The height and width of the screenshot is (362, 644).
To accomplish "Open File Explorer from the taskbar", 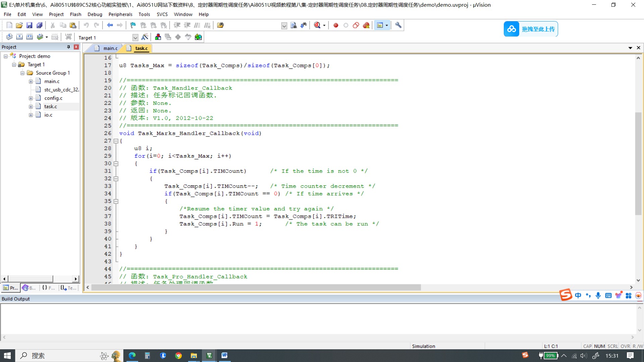I will click(x=194, y=356).
